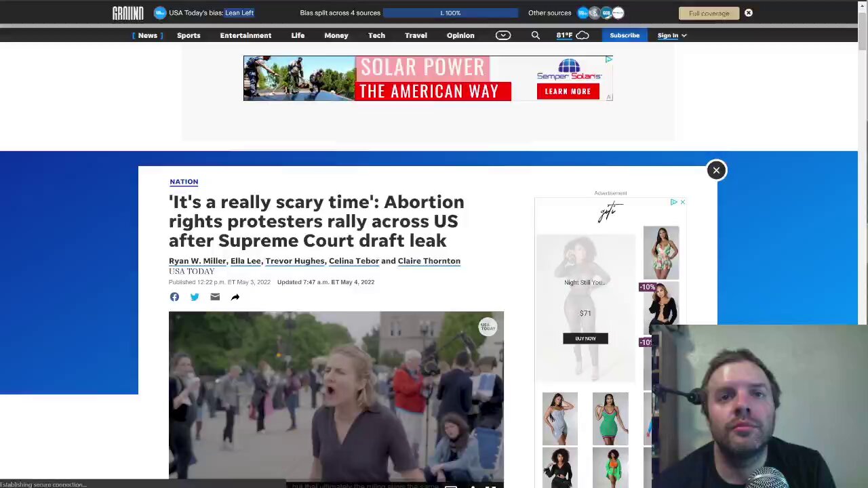868x488 pixels.
Task: Open author Ryan W. Miller's page
Action: [197, 261]
